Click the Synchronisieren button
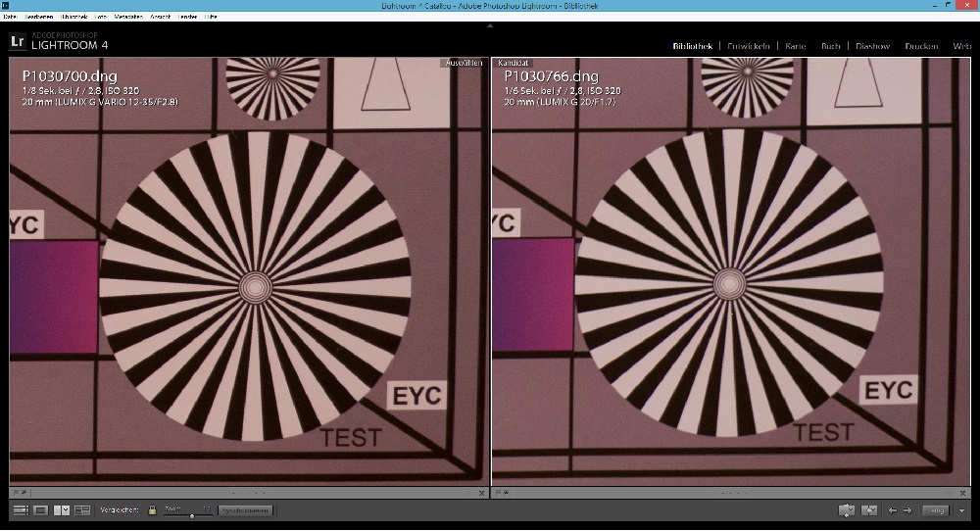Screen dimensions: 980x531 pos(244,510)
